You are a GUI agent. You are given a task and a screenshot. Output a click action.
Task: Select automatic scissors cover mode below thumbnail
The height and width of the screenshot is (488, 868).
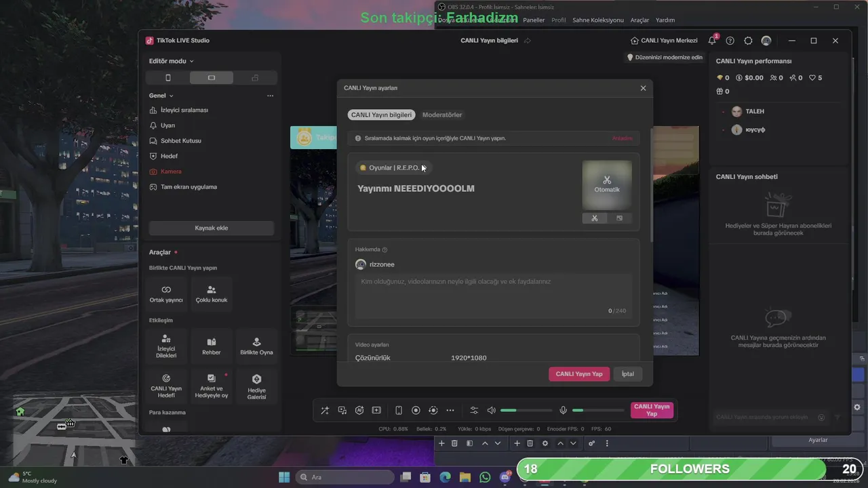[x=594, y=218]
